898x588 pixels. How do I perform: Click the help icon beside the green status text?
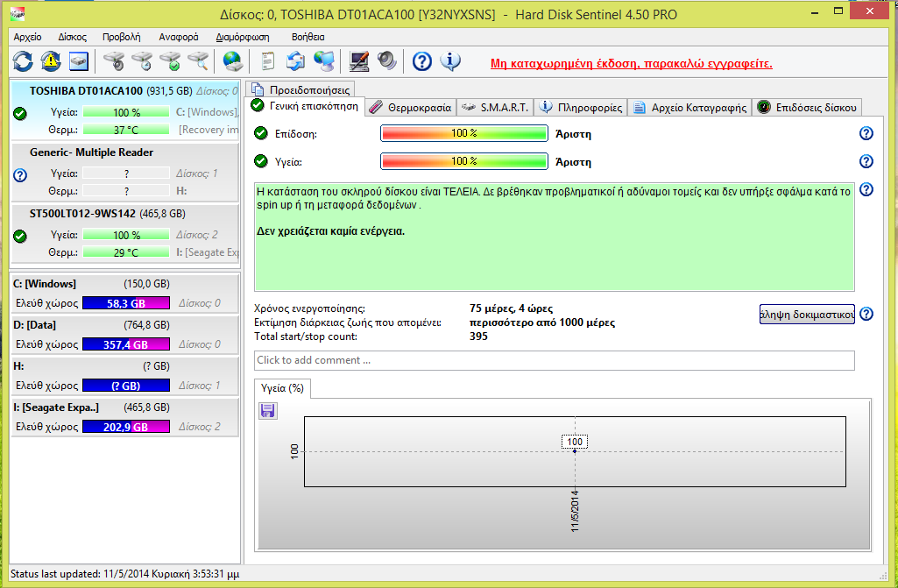click(866, 189)
